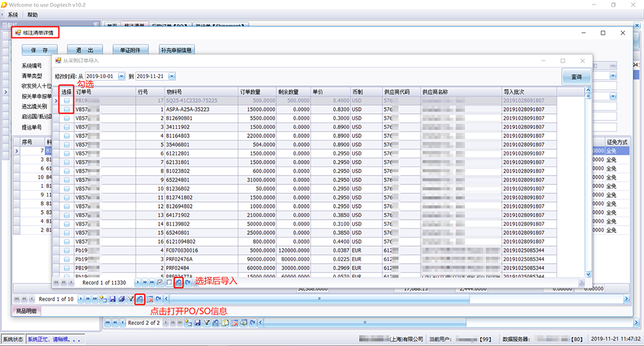Tick the select checkbox for the PB19 row
Screen dimensions: 644x346
coord(66,101)
